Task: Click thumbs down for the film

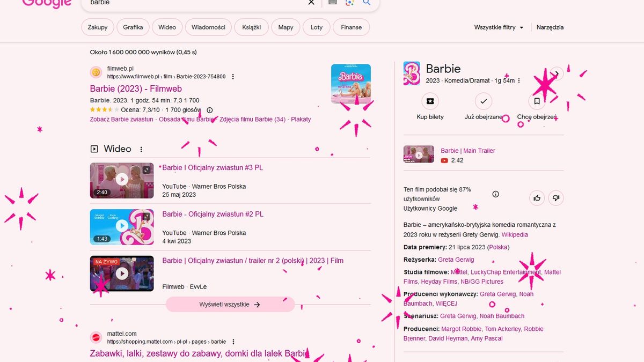Action: (x=556, y=198)
